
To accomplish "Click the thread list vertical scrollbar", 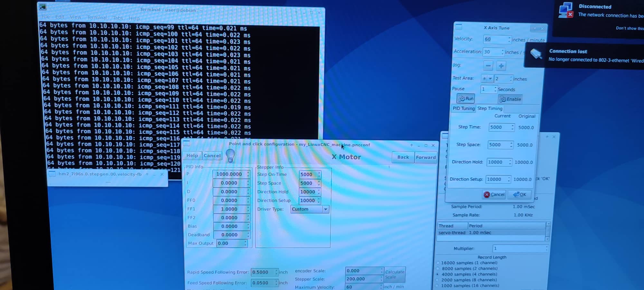I will [548, 231].
